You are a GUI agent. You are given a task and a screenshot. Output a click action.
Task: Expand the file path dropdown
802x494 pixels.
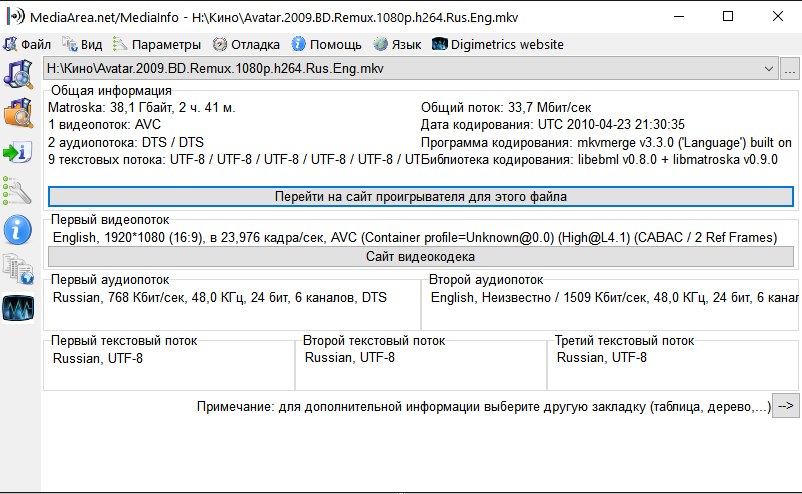pos(769,69)
